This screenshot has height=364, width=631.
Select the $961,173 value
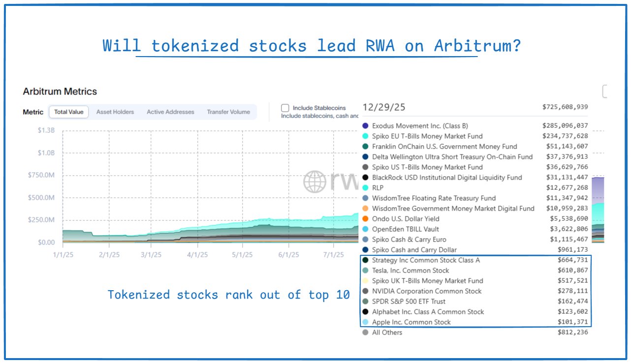pyautogui.click(x=572, y=250)
